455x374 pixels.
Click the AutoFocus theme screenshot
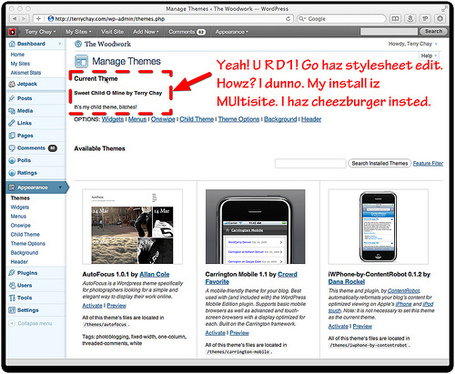[132, 227]
